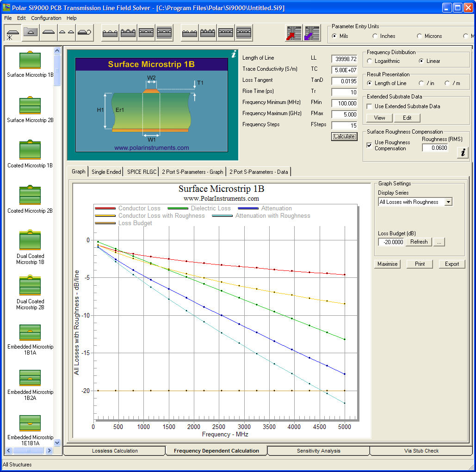Screen dimensions: 476x472
Task: Select Coated Microstrip 1B structure
Action: click(30, 155)
